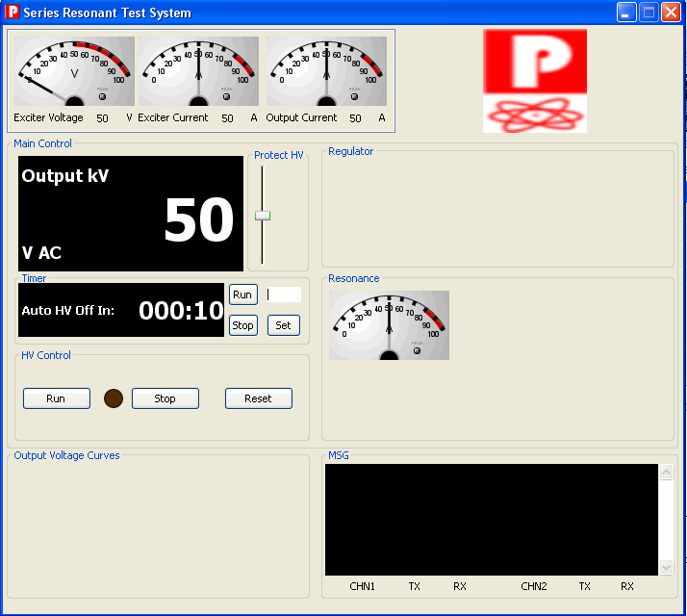The image size is (687, 616).
Task: Click the Output kV display readout
Action: (131, 214)
